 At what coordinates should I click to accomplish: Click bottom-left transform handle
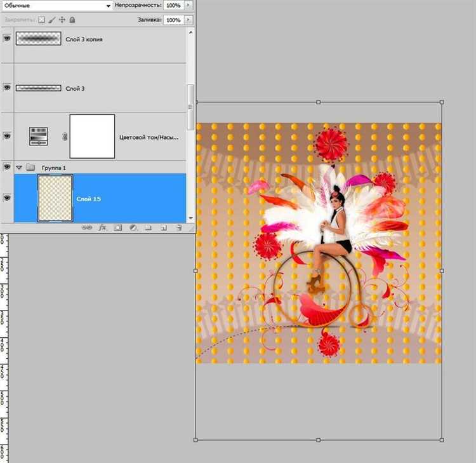click(195, 440)
